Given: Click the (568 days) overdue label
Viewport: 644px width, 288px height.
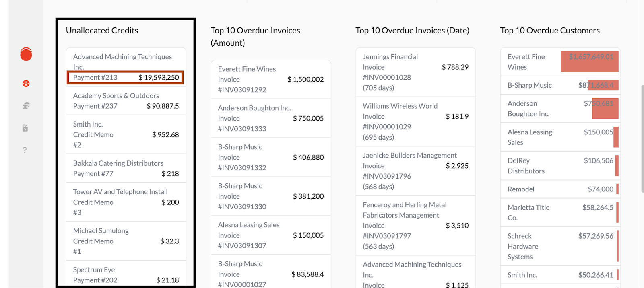Looking at the screenshot, I should coord(378,187).
